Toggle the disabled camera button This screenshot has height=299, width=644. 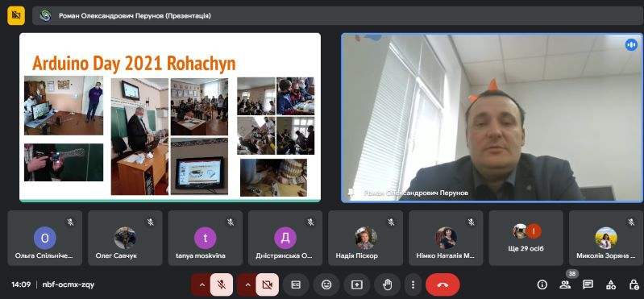coord(268,284)
